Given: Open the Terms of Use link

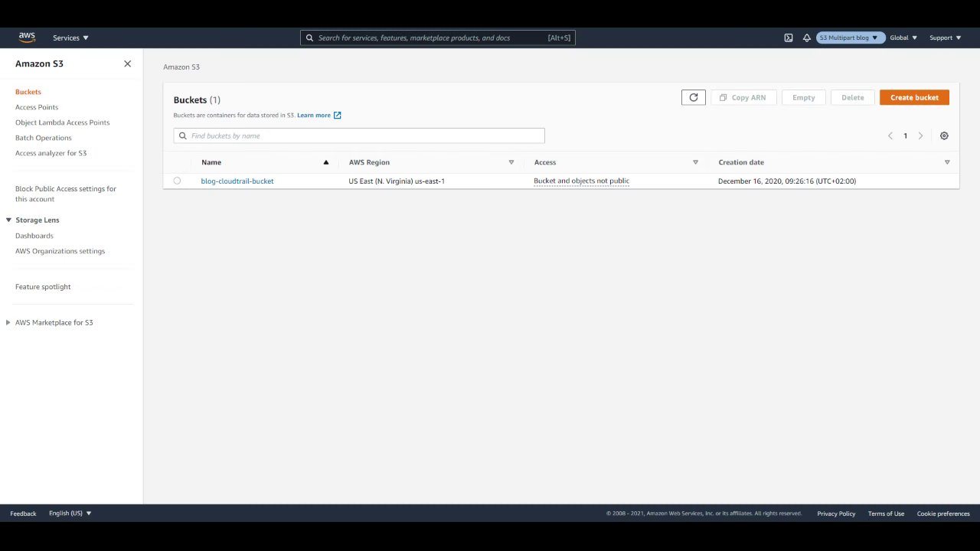Looking at the screenshot, I should point(886,514).
